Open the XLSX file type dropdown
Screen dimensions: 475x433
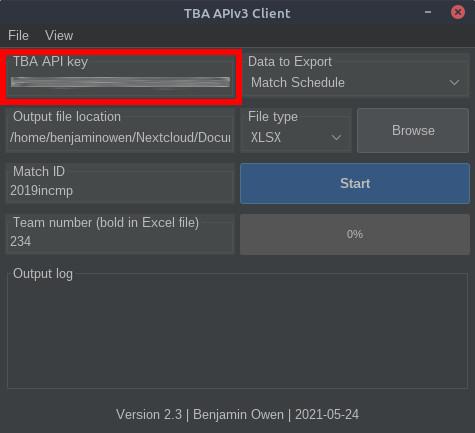[x=296, y=137]
